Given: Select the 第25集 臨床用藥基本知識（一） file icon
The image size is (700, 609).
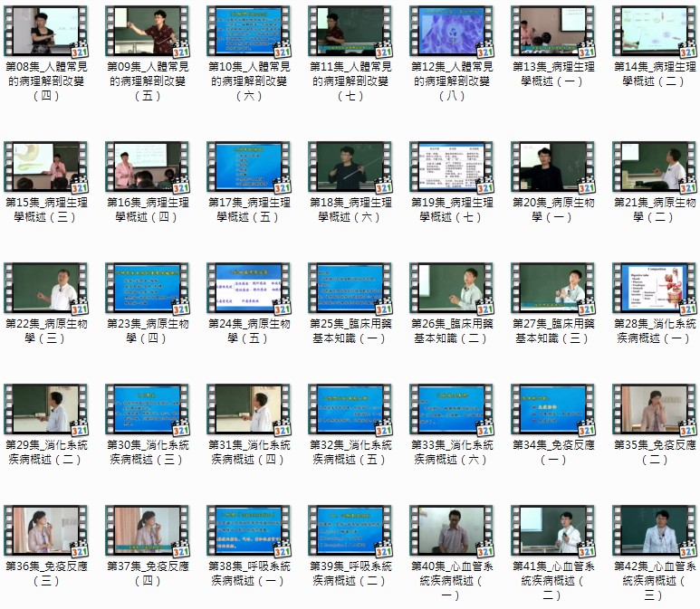Looking at the screenshot, I should 350,290.
